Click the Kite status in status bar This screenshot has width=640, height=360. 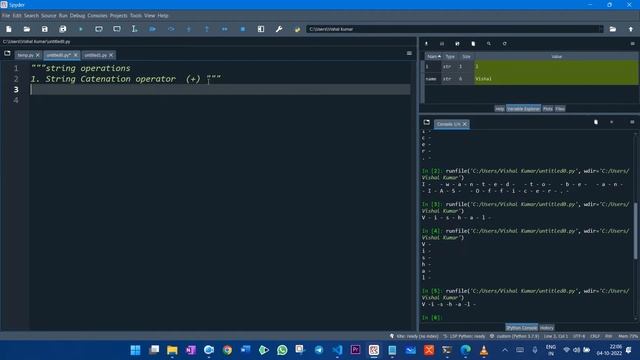[414, 336]
